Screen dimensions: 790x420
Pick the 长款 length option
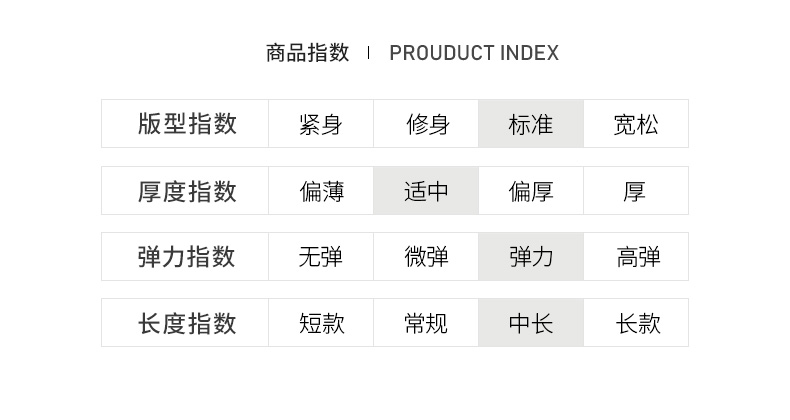click(636, 323)
